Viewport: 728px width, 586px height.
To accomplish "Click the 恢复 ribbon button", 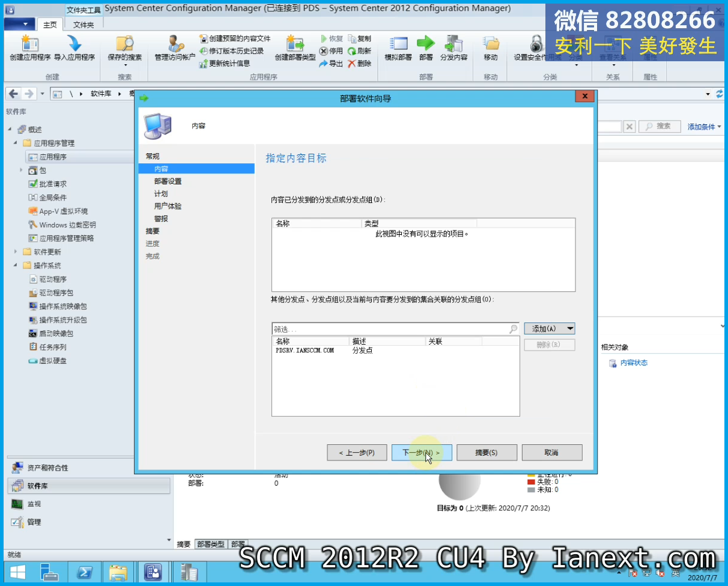I will [x=332, y=38].
